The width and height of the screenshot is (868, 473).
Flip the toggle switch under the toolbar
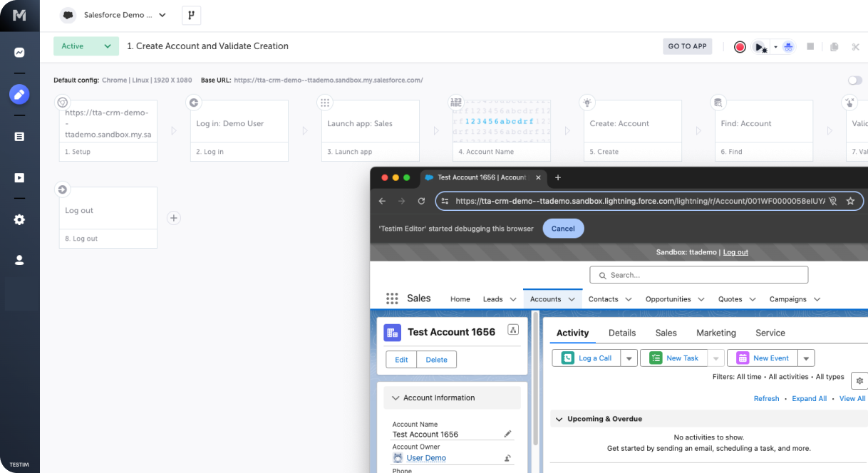pos(854,80)
